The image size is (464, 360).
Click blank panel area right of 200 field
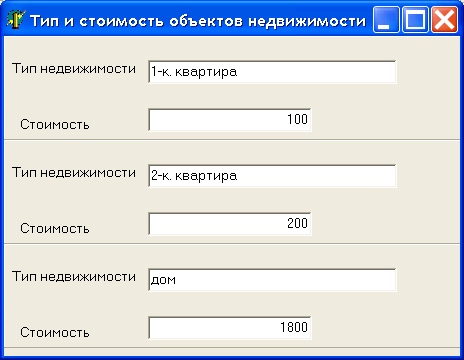point(385,224)
